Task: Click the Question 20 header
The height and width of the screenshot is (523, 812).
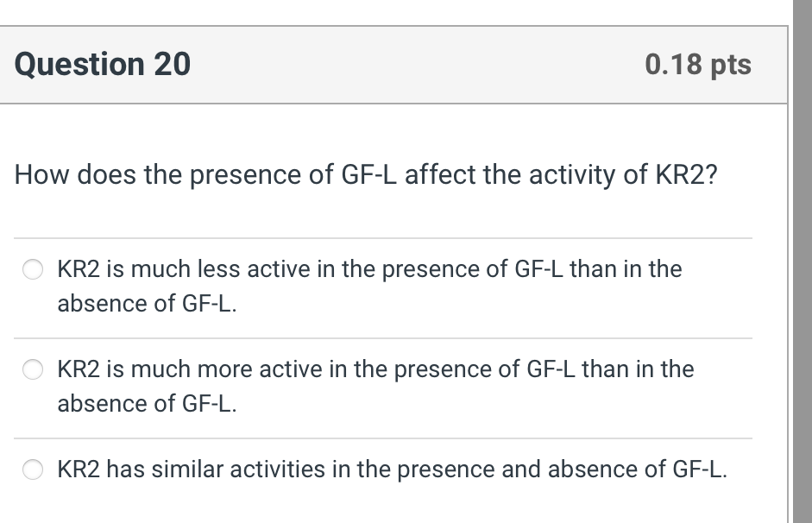Action: [103, 64]
